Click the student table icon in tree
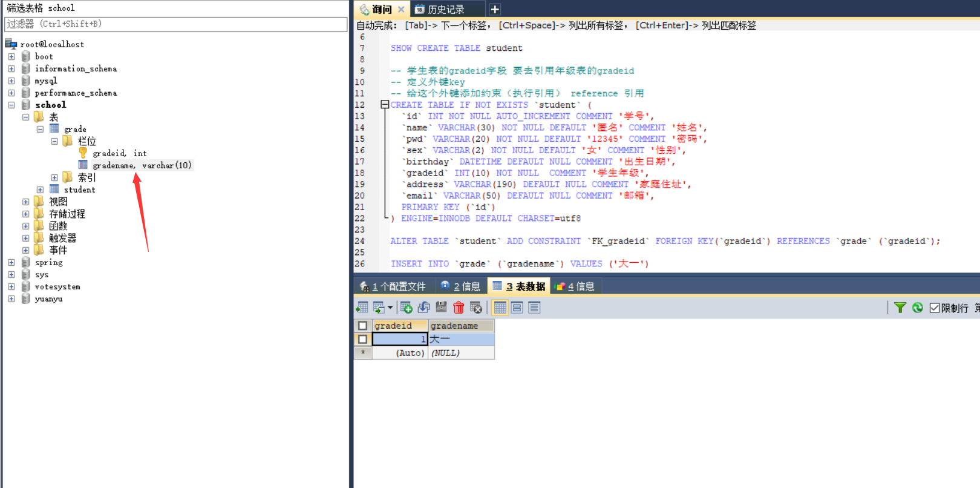The height and width of the screenshot is (488, 980). pyautogui.click(x=54, y=189)
